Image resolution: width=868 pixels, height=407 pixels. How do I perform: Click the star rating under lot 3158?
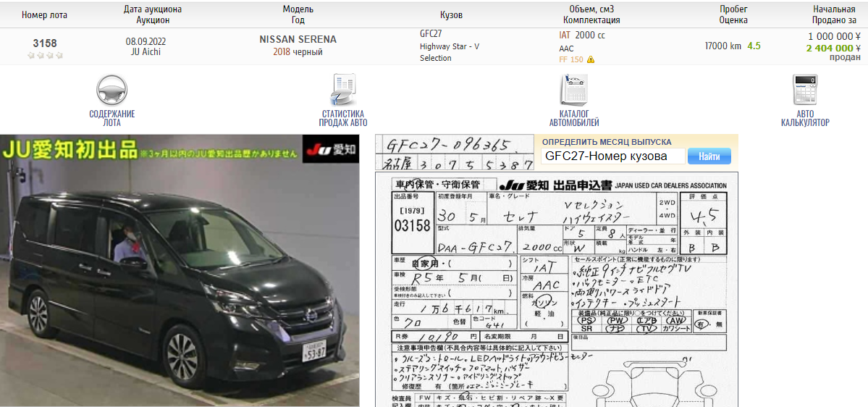coord(45,55)
